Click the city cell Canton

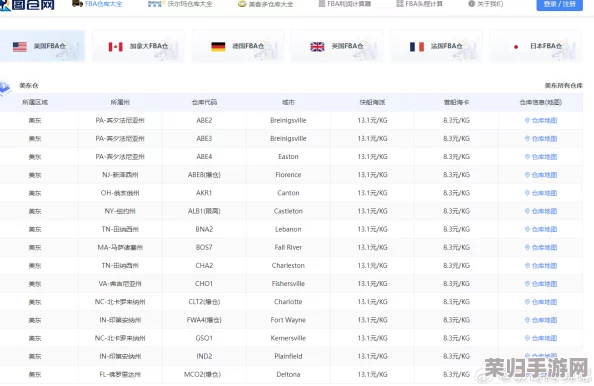click(x=288, y=193)
